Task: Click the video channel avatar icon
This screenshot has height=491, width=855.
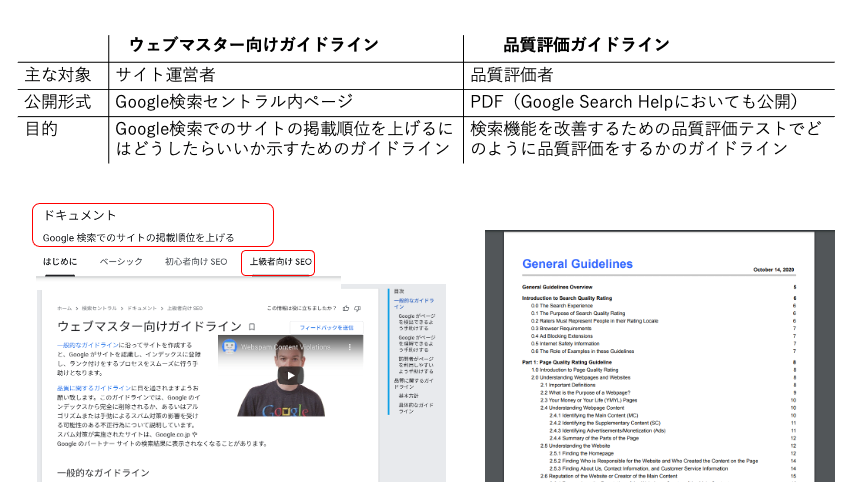Action: click(229, 347)
